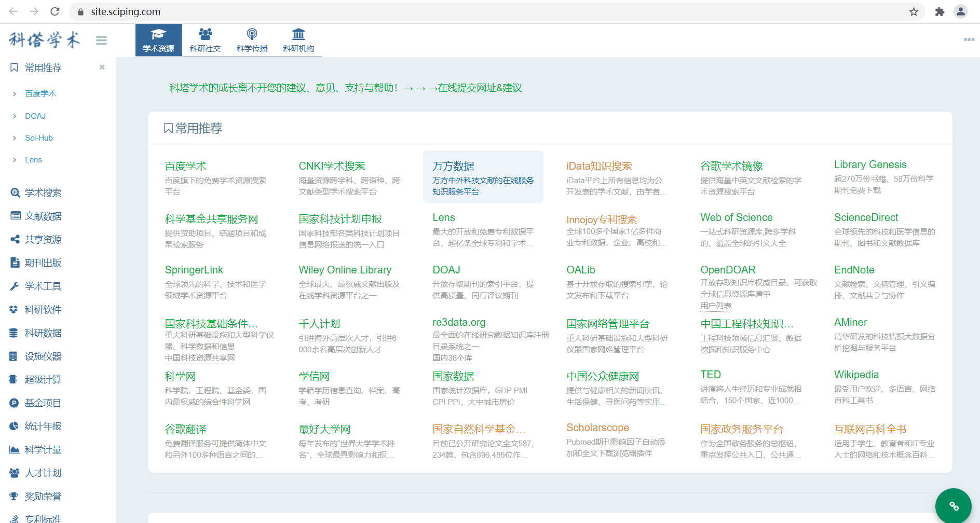Open the 国家政务服务平台 link
This screenshot has width=980, height=523.
(742, 429)
